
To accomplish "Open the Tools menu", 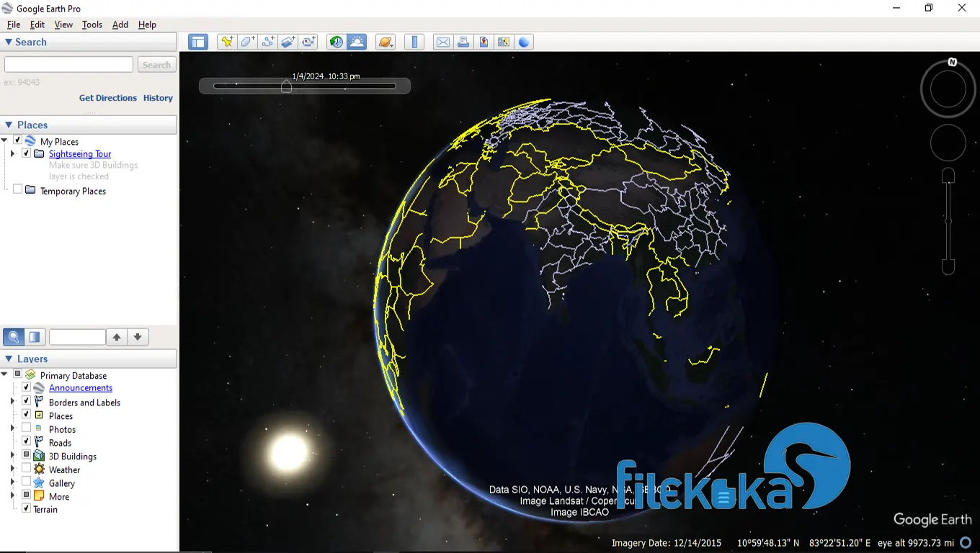I will point(92,24).
